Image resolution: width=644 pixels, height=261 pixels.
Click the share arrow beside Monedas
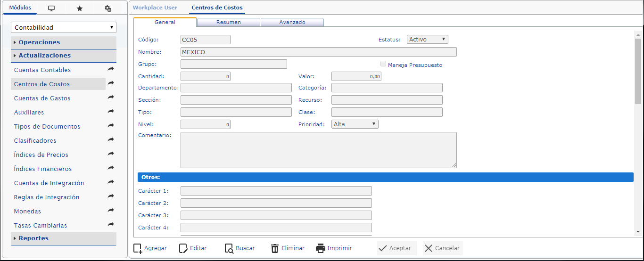click(111, 211)
